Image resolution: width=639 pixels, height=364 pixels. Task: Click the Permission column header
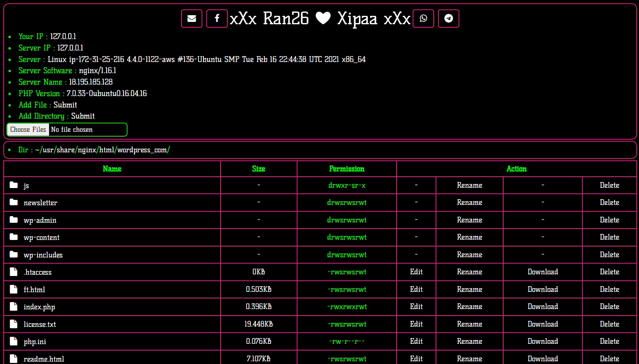[x=347, y=169]
